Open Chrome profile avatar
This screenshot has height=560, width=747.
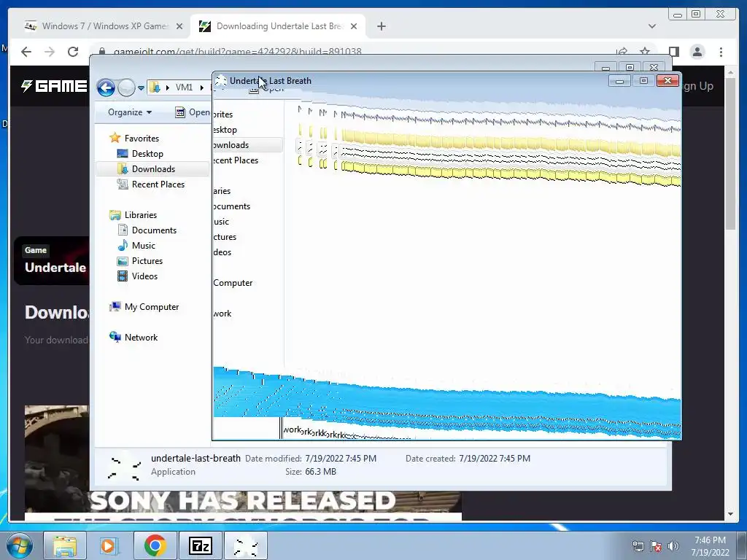[697, 52]
